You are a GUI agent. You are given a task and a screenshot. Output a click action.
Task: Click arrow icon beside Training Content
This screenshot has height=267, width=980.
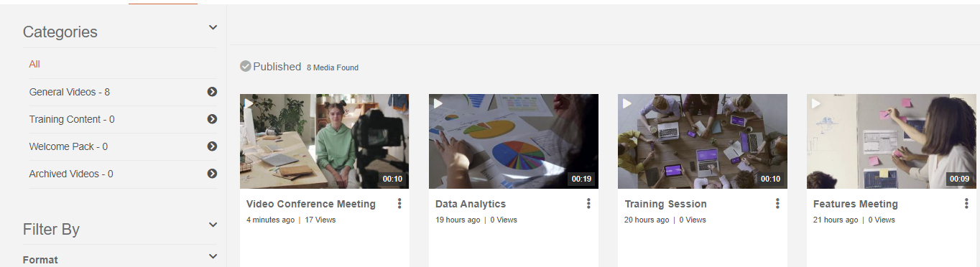click(212, 119)
